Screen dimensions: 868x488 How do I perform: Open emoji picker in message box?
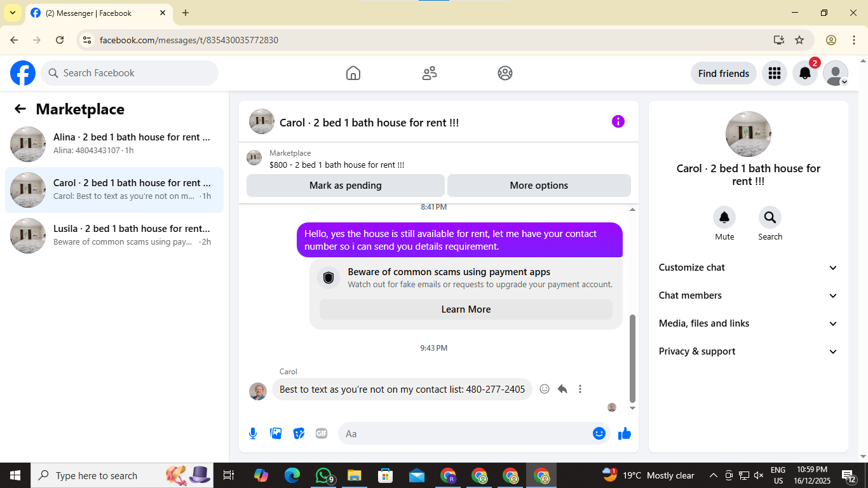tap(599, 433)
